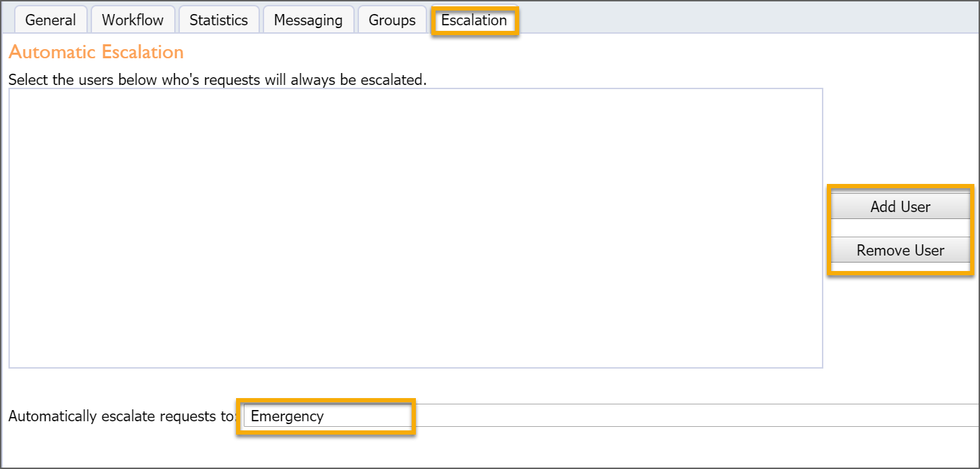Go to the Messaging tab
The image size is (980, 469).
pos(308,20)
